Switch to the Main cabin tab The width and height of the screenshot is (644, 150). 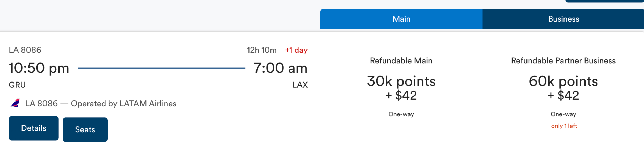pos(401,19)
